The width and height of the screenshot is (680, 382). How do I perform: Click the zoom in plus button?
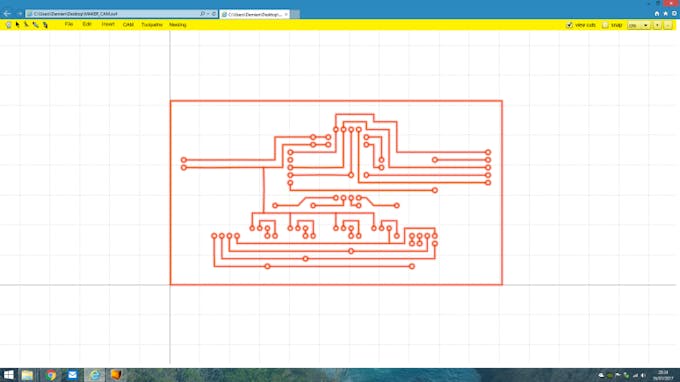pyautogui.click(x=657, y=25)
